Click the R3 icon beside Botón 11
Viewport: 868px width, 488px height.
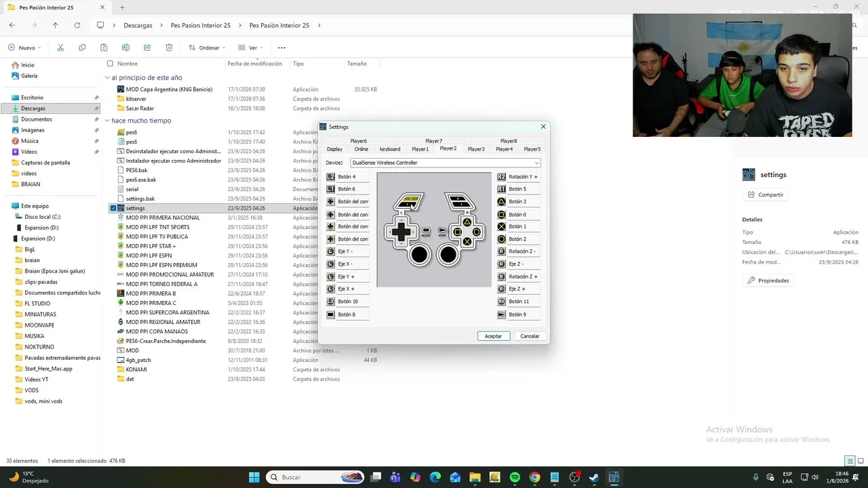tap(502, 302)
